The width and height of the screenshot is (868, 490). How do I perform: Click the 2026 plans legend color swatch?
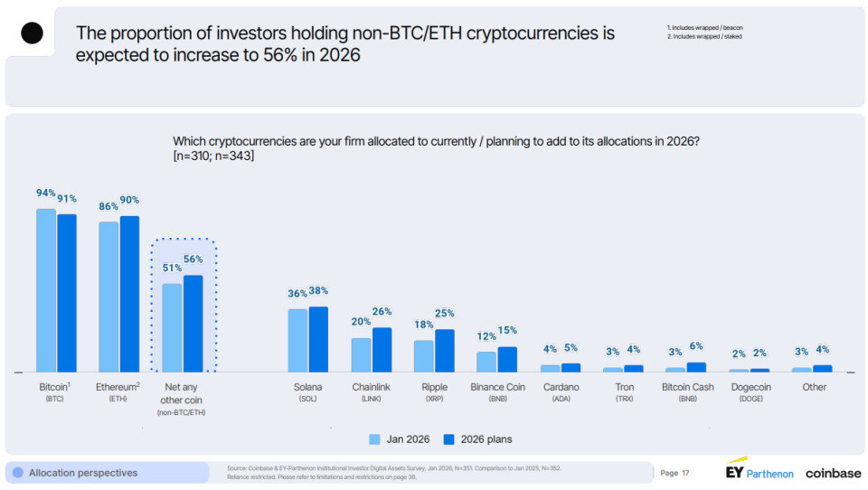(449, 439)
